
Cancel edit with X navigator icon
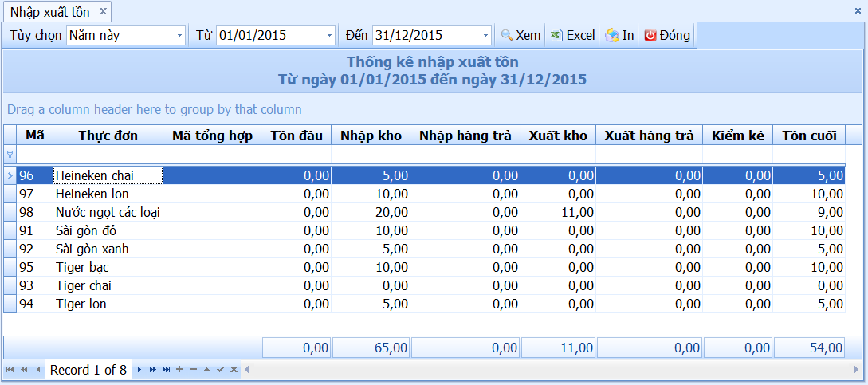tap(234, 370)
